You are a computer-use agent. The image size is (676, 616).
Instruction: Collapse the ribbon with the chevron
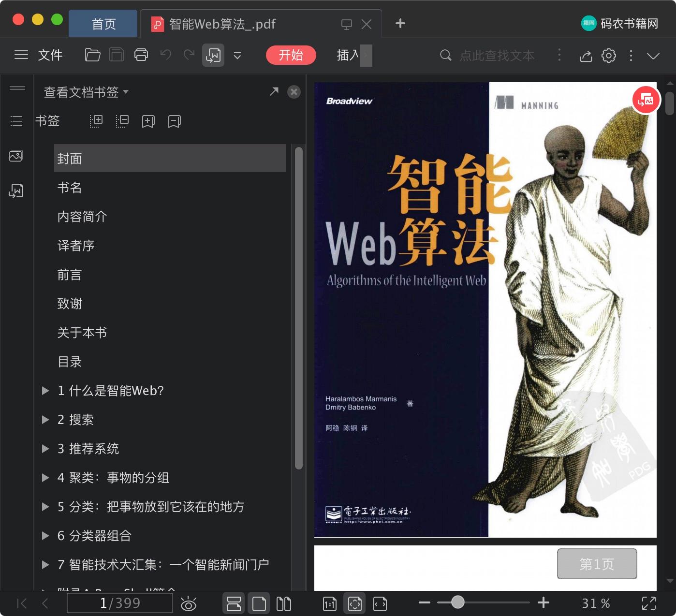coord(653,56)
